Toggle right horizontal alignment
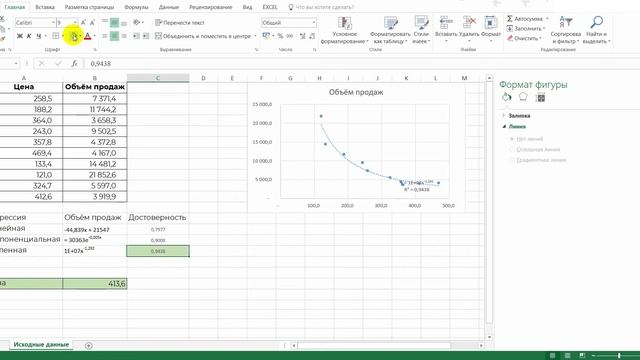 tap(124, 36)
